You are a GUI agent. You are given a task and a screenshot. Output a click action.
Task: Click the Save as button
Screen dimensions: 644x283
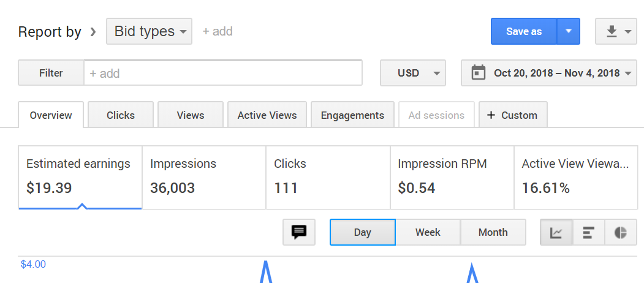click(x=524, y=31)
